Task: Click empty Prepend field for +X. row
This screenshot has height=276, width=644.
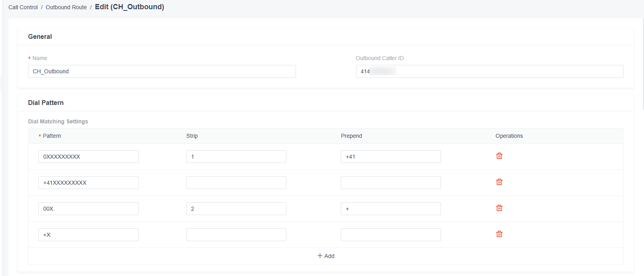Action: (x=391, y=235)
